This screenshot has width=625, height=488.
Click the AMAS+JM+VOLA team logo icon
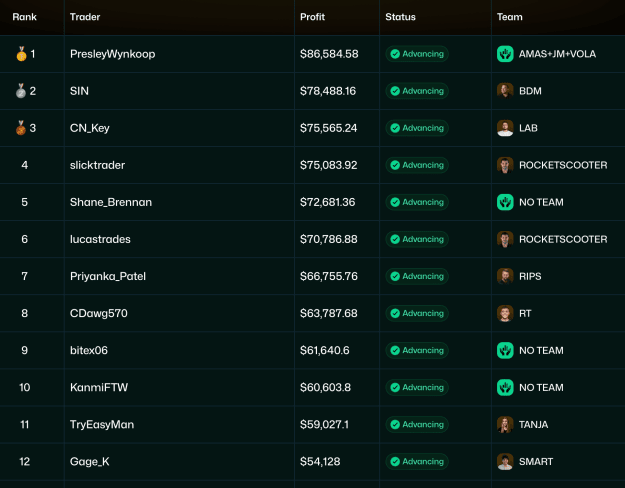click(x=505, y=54)
